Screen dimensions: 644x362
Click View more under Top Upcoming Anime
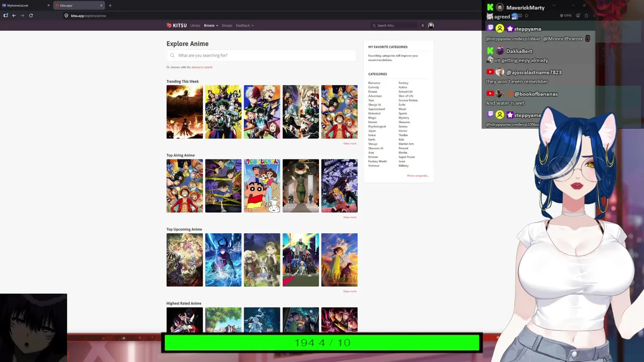pos(350,291)
